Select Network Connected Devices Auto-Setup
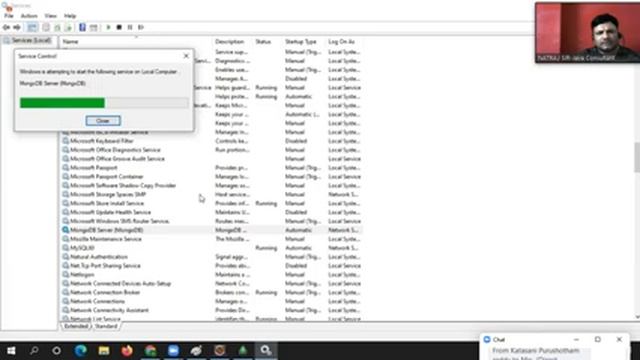640x360 pixels. tap(211, 284)
